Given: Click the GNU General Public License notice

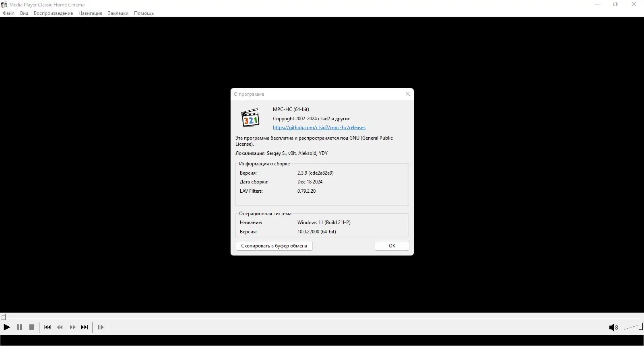Looking at the screenshot, I should click(x=314, y=141).
